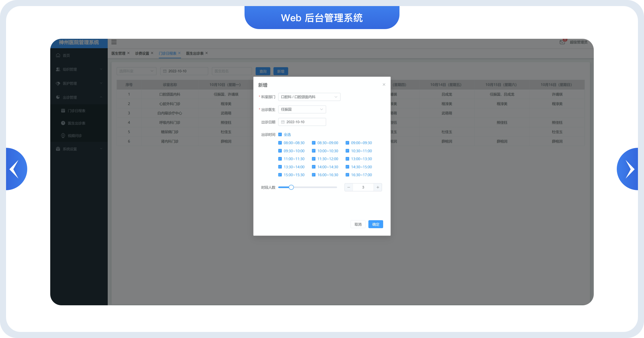Switch to the 医生出诊表 tab
Image resolution: width=644 pixels, height=338 pixels.
(x=195, y=53)
